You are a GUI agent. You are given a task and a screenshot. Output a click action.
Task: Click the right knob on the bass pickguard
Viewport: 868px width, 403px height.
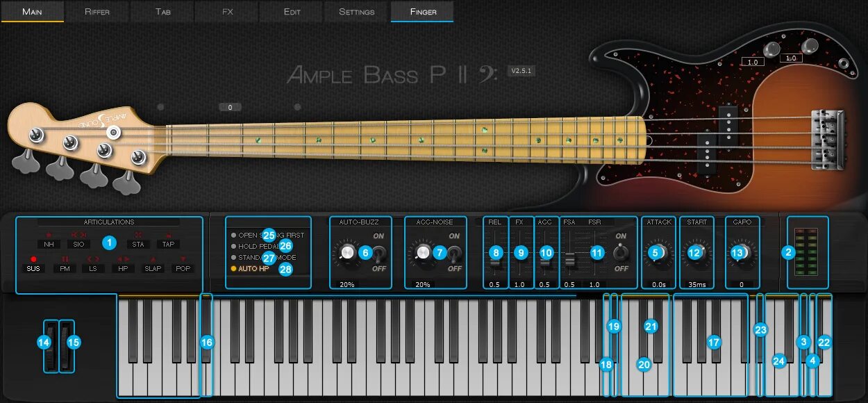pyautogui.click(x=810, y=46)
